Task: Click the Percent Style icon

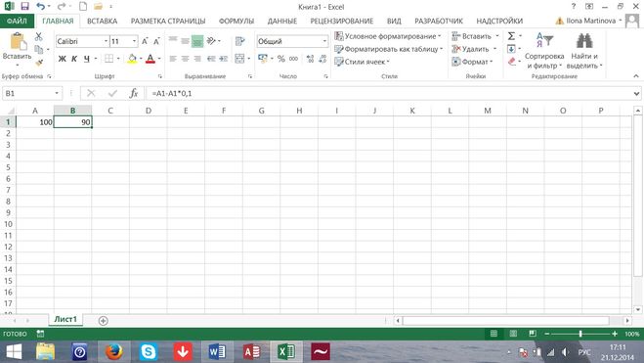Action: 280,59
